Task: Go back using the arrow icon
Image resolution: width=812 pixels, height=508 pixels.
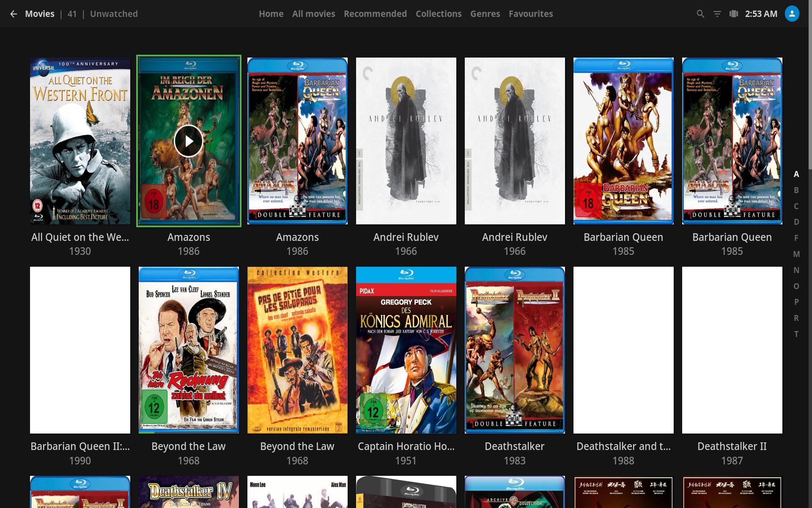Action: [x=14, y=14]
